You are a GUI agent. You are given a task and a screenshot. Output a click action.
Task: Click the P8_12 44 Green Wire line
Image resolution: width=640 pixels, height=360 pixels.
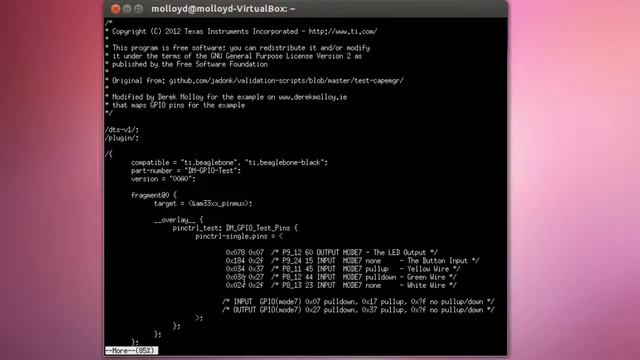pos(341,277)
